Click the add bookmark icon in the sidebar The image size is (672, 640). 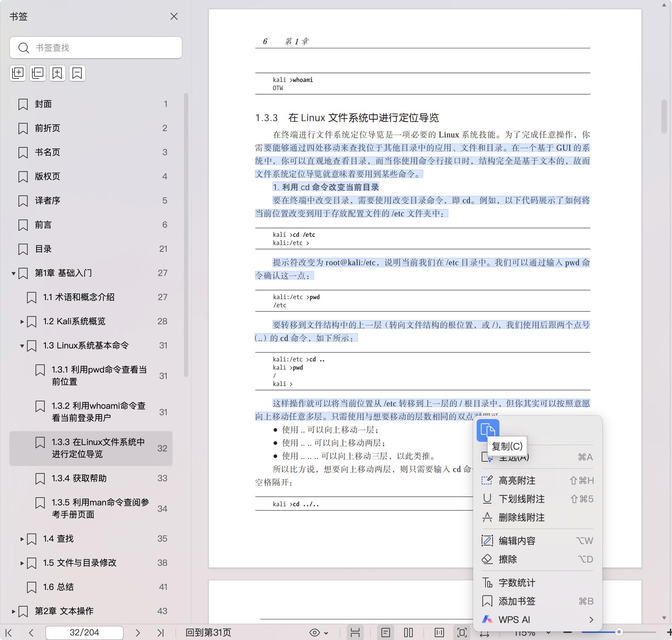point(58,73)
